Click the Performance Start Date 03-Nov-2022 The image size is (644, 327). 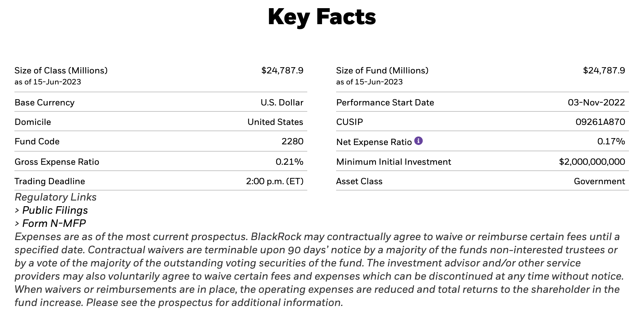(x=596, y=102)
